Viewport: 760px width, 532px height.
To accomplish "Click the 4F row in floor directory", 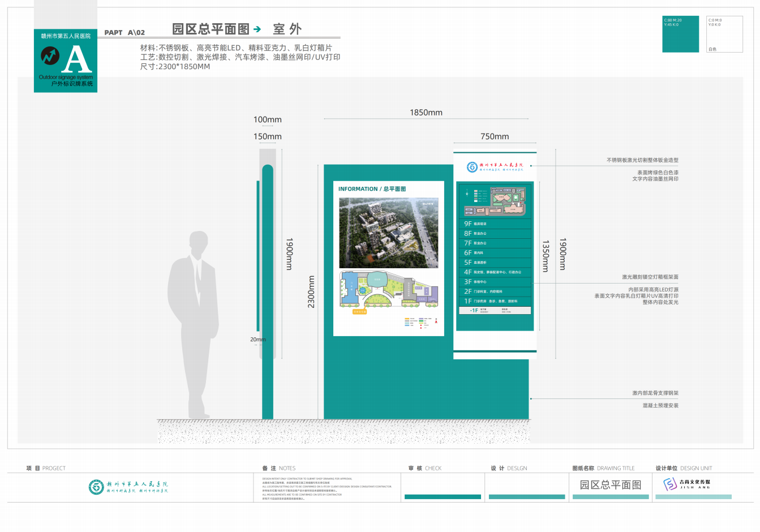I will click(x=495, y=272).
